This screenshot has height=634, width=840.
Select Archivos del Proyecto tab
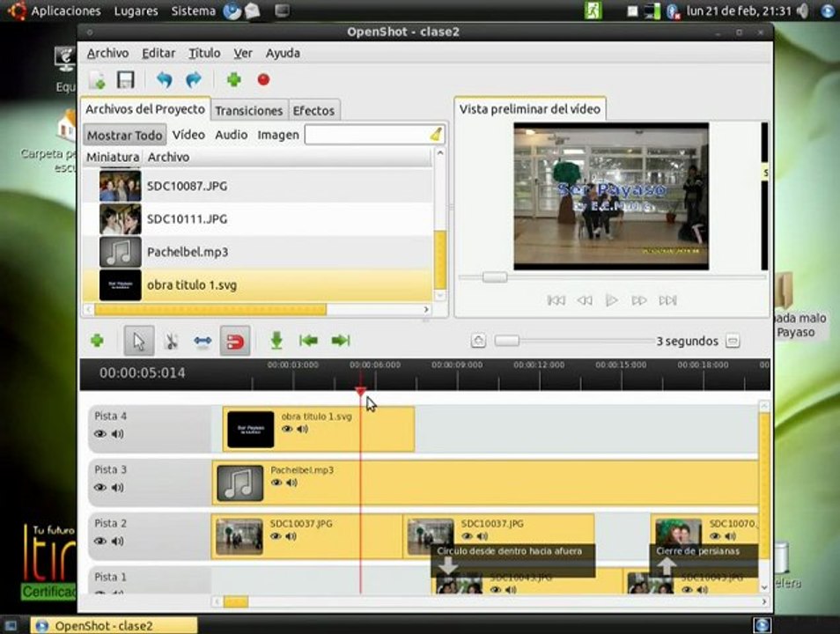click(145, 109)
